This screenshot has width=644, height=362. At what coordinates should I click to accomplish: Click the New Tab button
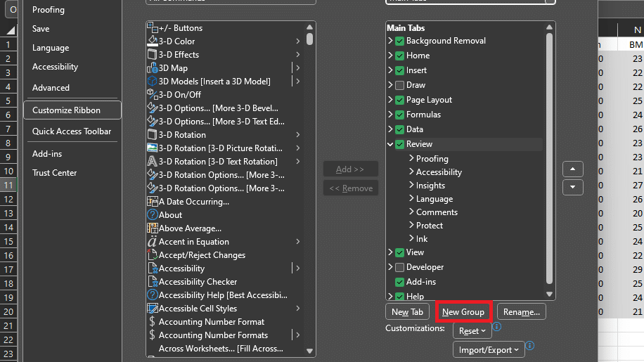pos(407,312)
